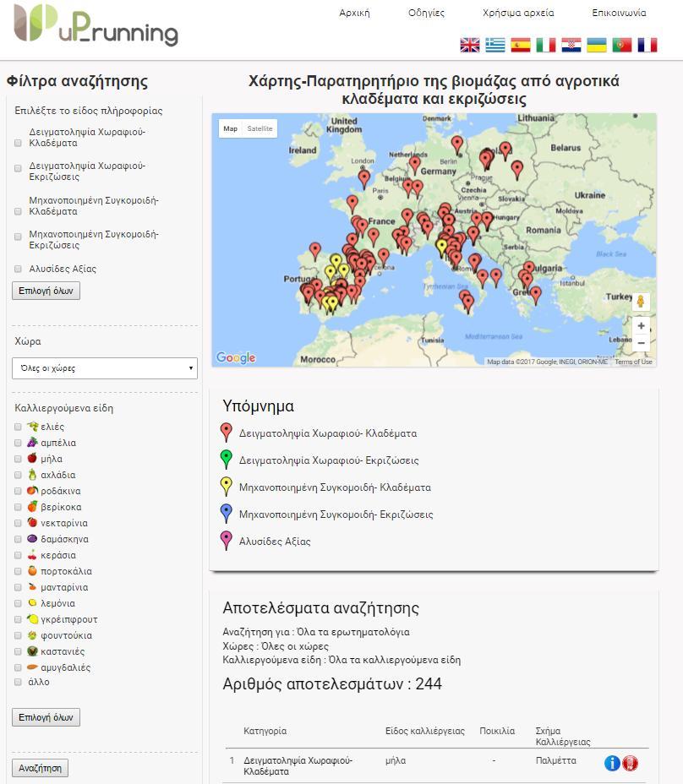Switch language with the Spanish flag
Viewport: 683px width, 784px height.
(x=521, y=45)
